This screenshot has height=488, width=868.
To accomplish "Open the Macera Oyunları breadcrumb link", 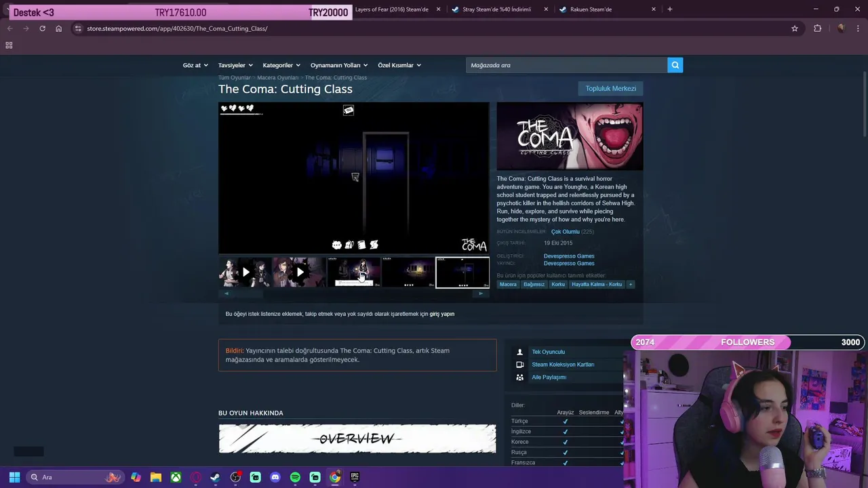I will pos(277,78).
